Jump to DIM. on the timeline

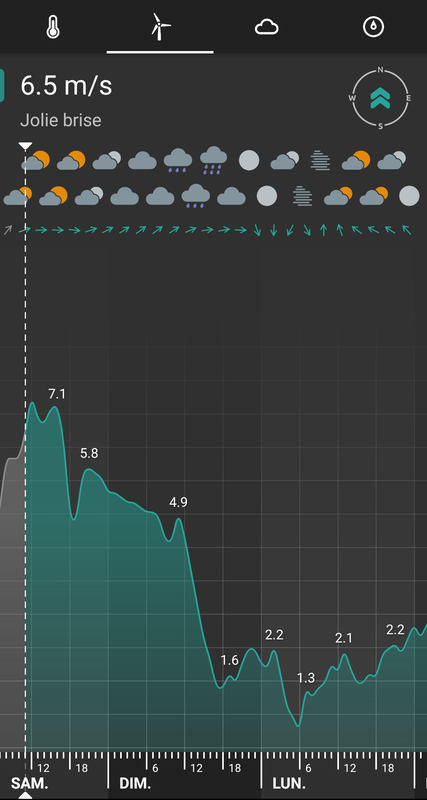pos(135,783)
